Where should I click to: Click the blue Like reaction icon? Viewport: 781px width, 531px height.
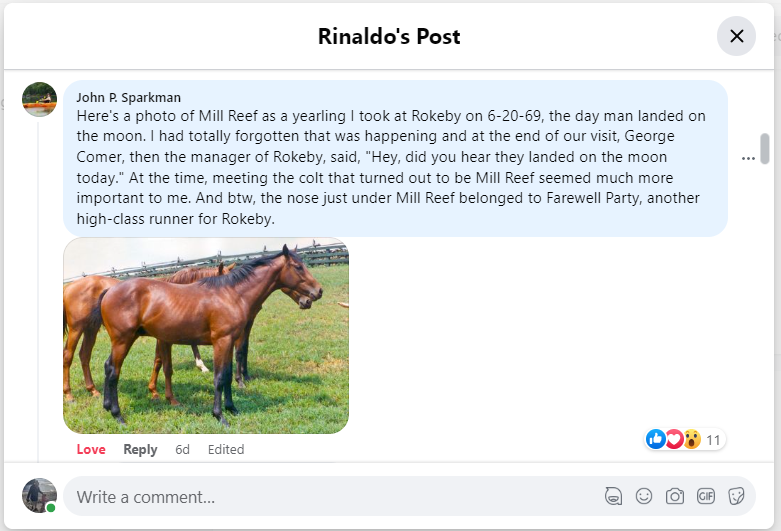click(656, 439)
